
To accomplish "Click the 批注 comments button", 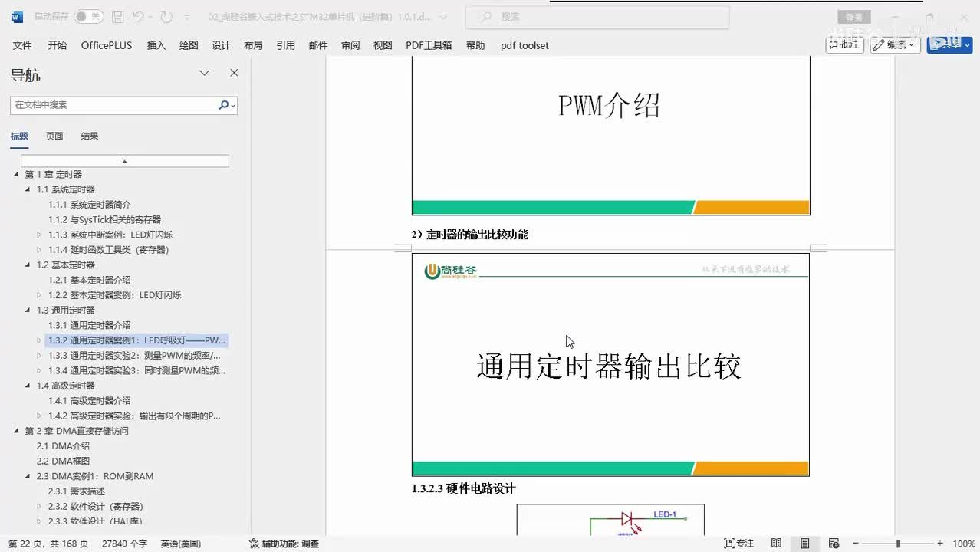I will pos(845,44).
